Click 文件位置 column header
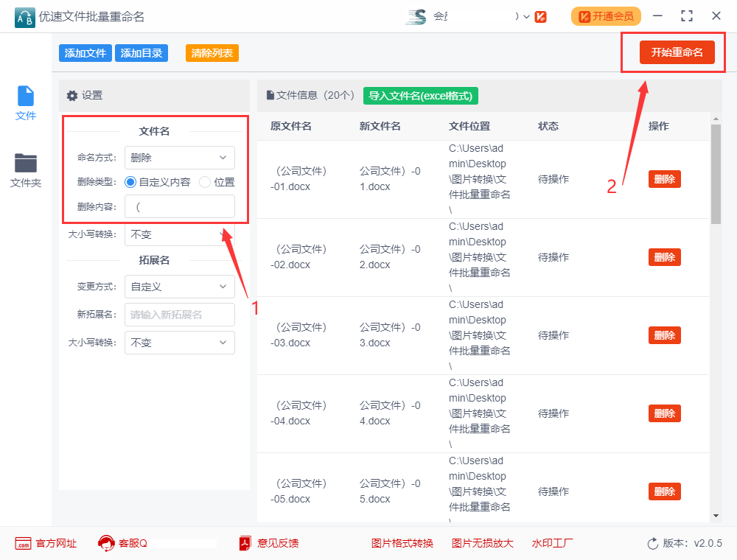737x560 pixels. tap(469, 126)
